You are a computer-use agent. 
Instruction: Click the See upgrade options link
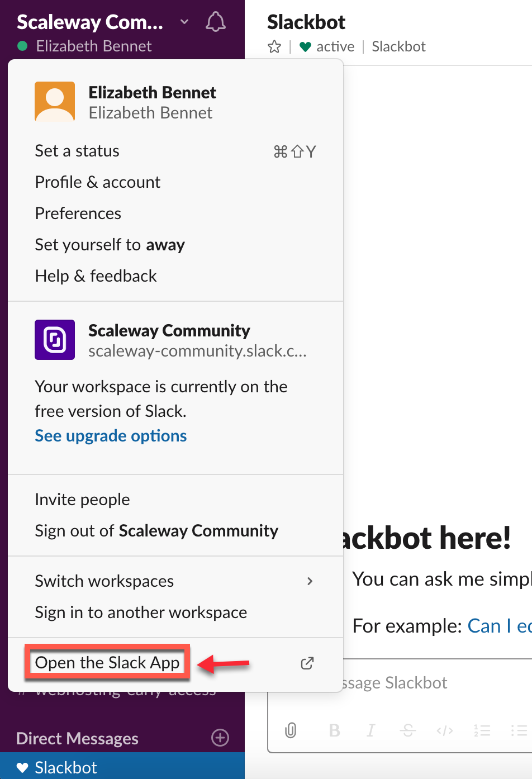(x=110, y=435)
